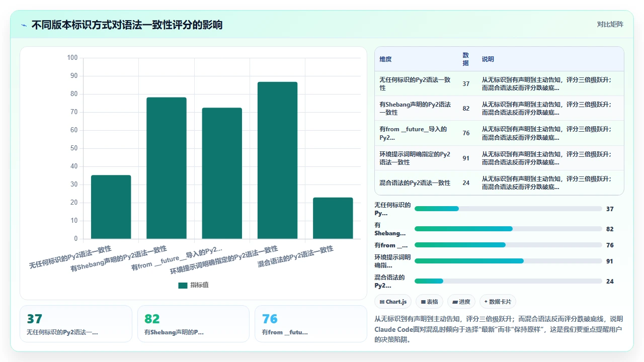This screenshot has width=644, height=362.
Task: Click the 有Shebang声明的Py2语法一致性 chart bar
Action: pyautogui.click(x=167, y=168)
